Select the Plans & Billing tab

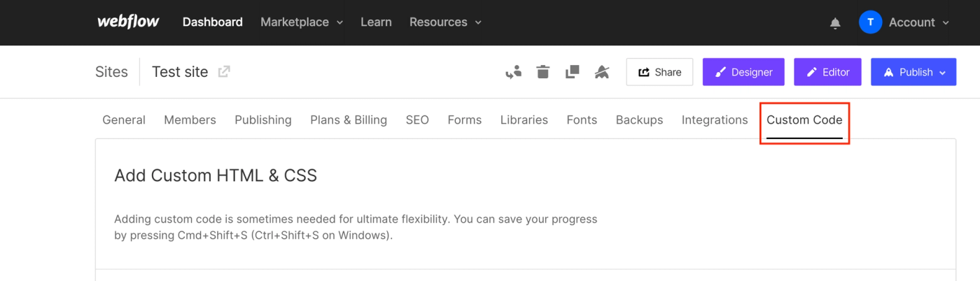349,120
